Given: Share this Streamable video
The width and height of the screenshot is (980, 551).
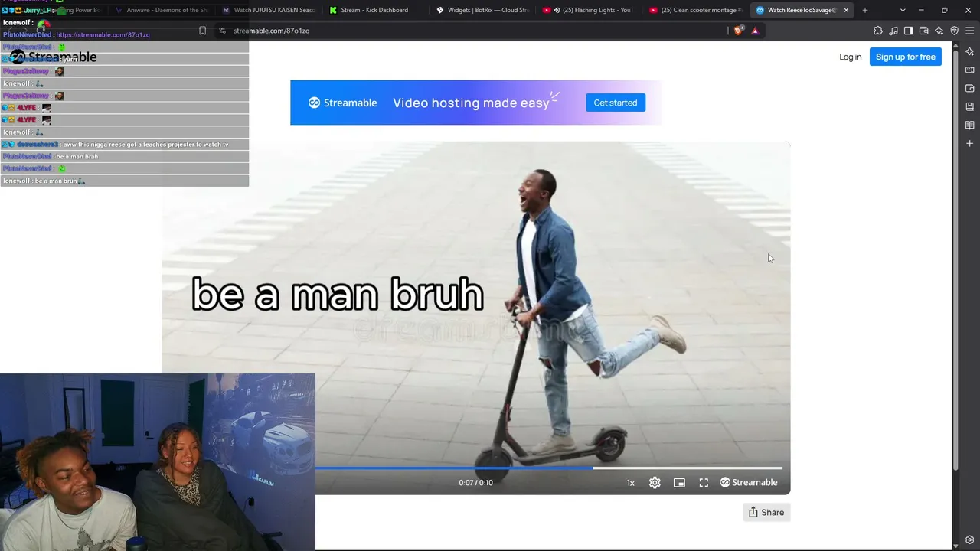Looking at the screenshot, I should [766, 512].
